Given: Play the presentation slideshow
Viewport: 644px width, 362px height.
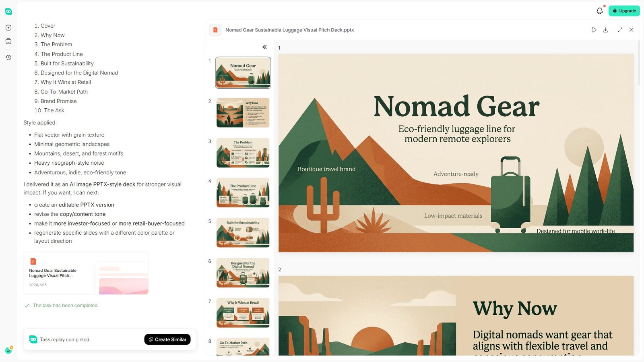Looking at the screenshot, I should [x=594, y=30].
